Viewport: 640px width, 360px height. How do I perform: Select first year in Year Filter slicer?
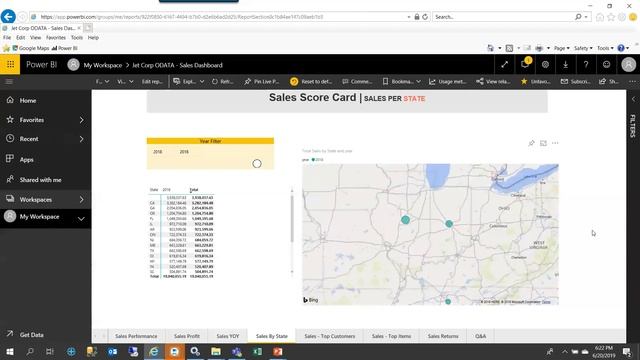point(158,152)
